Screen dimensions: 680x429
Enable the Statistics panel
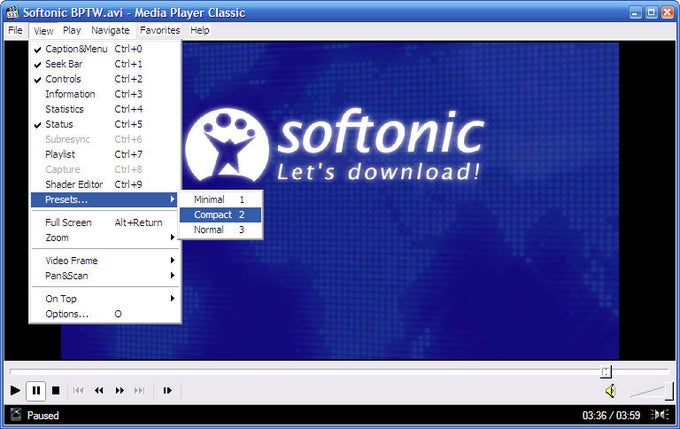[x=105, y=109]
